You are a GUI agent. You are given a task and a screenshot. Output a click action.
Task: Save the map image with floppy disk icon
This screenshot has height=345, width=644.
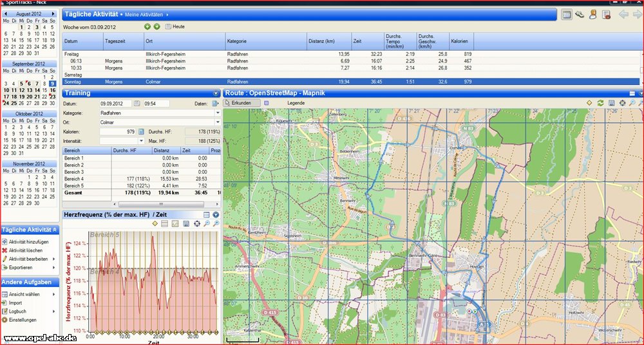pyautogui.click(x=612, y=103)
